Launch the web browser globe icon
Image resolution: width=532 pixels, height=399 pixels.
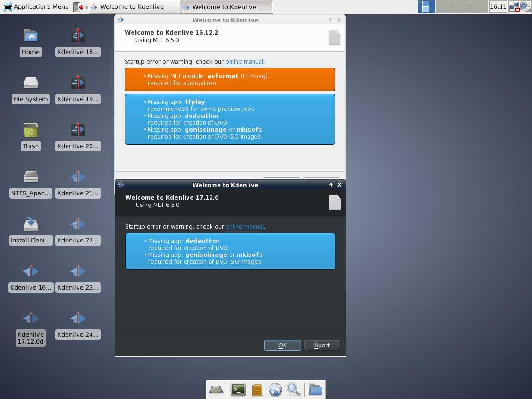tap(275, 390)
